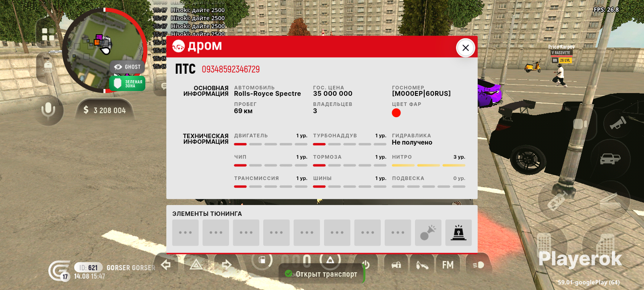Viewport: 644px width, 290px height.
Task: Tap the hydraulics status Не получено
Action: (x=412, y=142)
